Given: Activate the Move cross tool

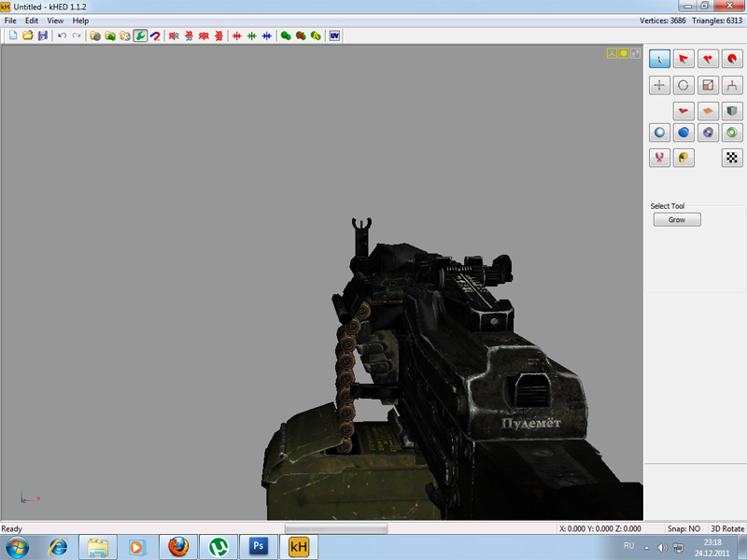Looking at the screenshot, I should pos(659,85).
